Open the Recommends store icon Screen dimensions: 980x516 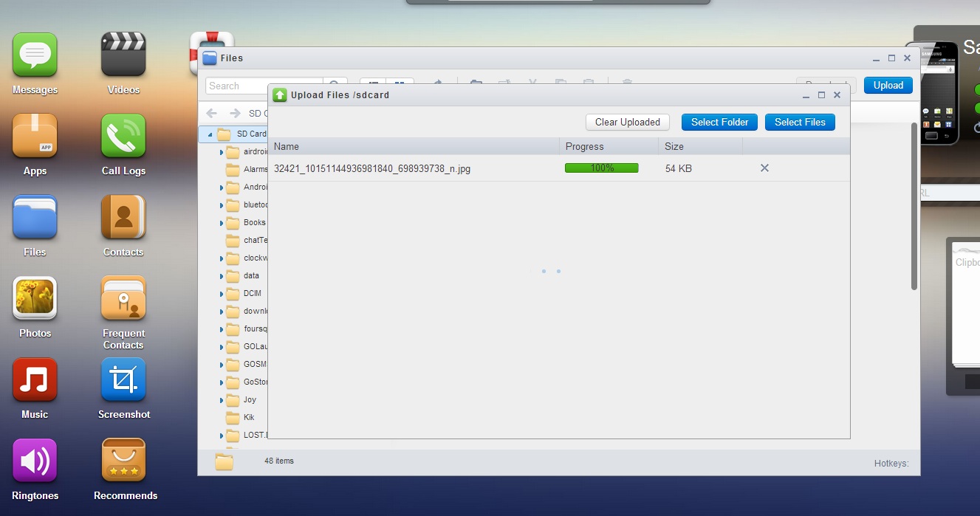coord(123,461)
